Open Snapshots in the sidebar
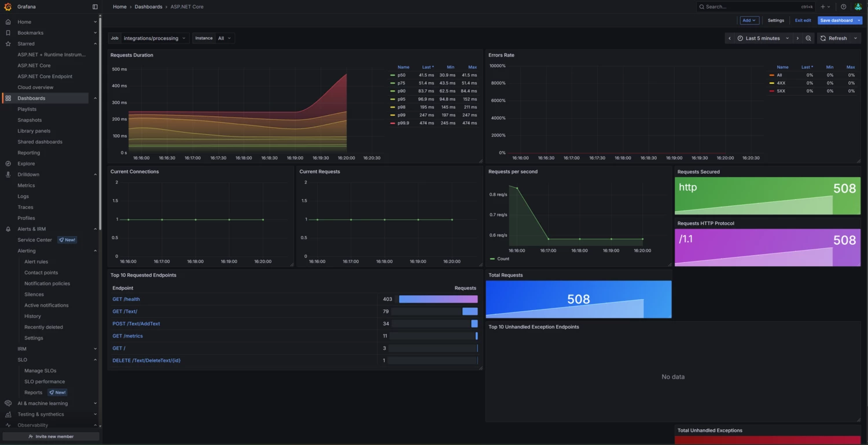868x445 pixels. 30,120
